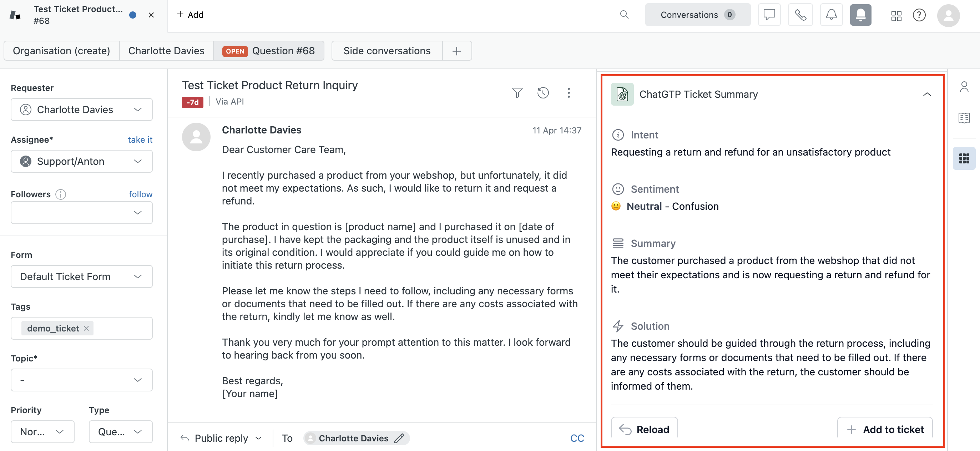
Task: Click the '11 Apr 14:37' timestamp
Action: pyautogui.click(x=557, y=131)
